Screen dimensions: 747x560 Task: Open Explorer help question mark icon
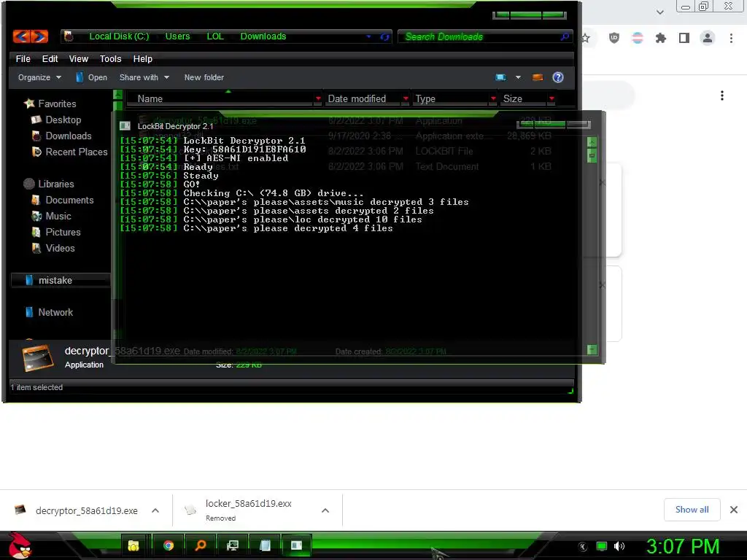[x=558, y=77]
